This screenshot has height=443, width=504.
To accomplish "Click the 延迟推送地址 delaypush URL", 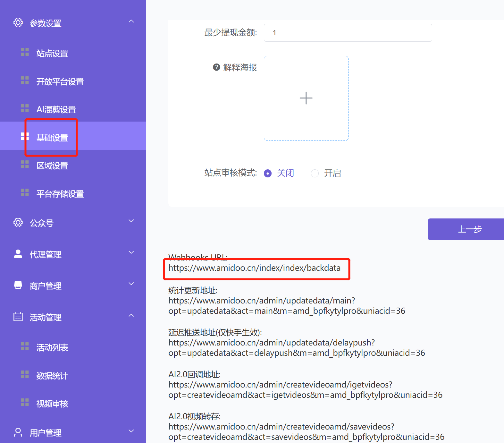I will (297, 348).
